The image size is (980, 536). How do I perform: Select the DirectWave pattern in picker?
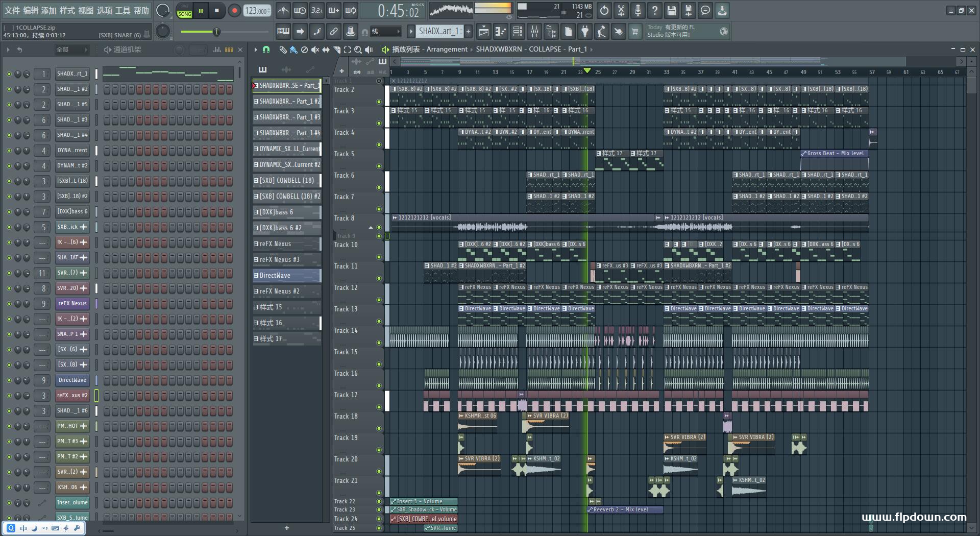(x=287, y=275)
